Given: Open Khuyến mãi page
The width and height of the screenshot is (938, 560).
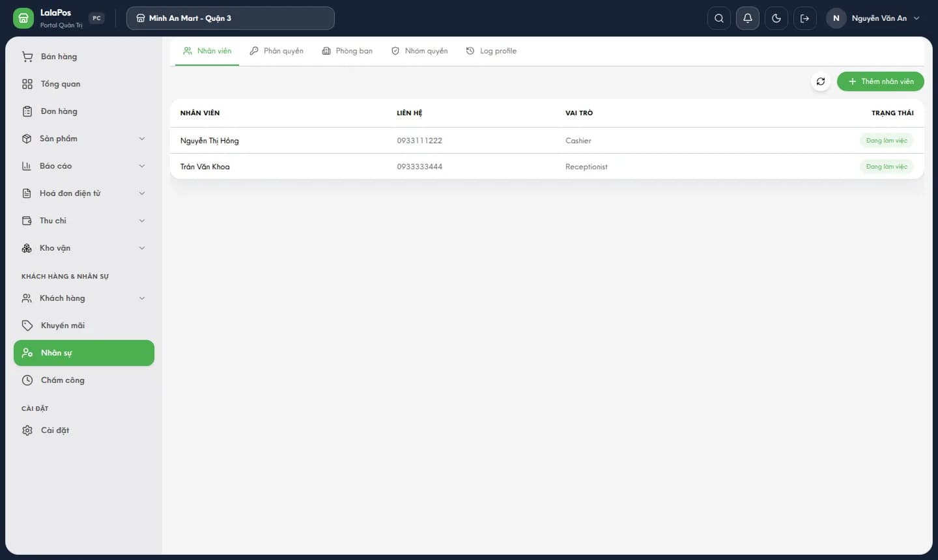Looking at the screenshot, I should [x=84, y=326].
